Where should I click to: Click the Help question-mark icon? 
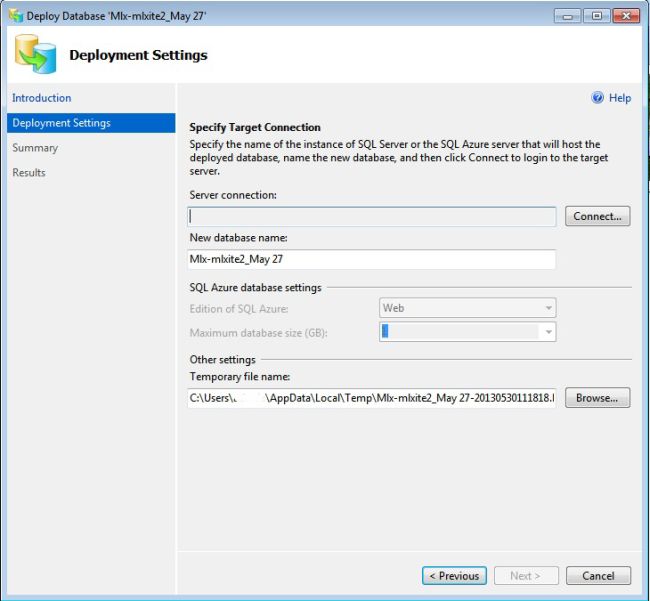coord(597,98)
